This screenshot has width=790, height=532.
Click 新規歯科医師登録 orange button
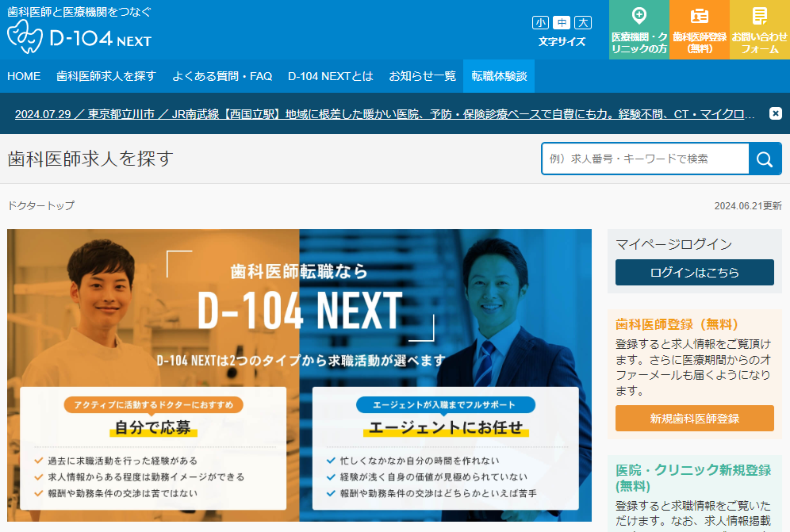tap(694, 418)
